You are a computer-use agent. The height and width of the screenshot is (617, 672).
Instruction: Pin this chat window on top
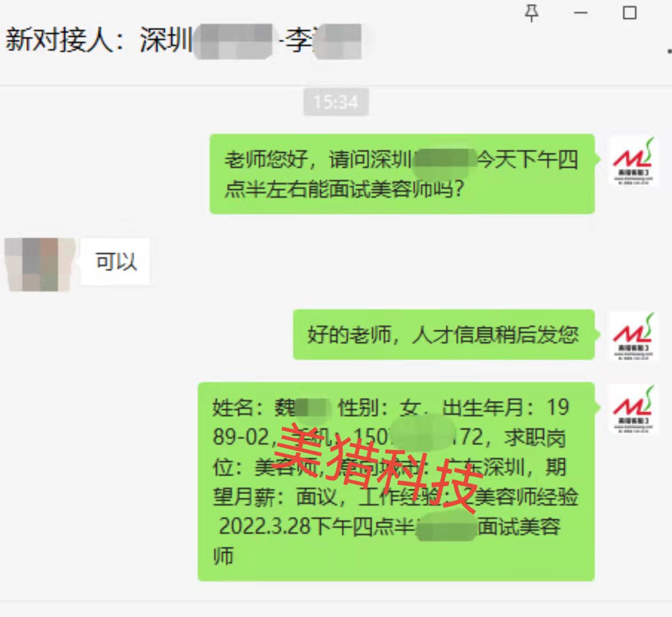pyautogui.click(x=531, y=13)
